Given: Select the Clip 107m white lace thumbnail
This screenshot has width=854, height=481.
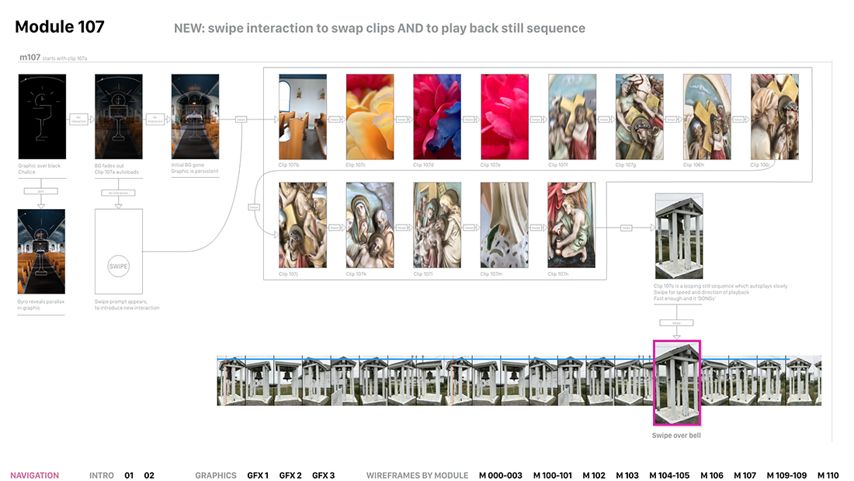Looking at the screenshot, I should point(504,225).
